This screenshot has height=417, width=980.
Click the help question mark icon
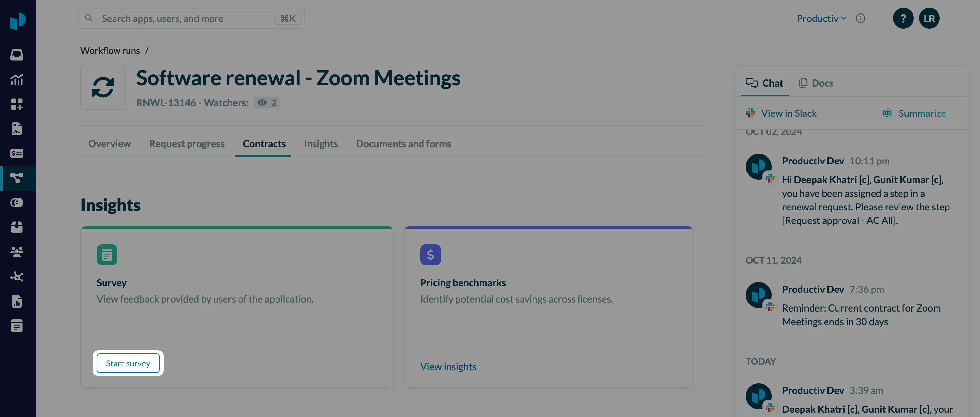coord(903,18)
